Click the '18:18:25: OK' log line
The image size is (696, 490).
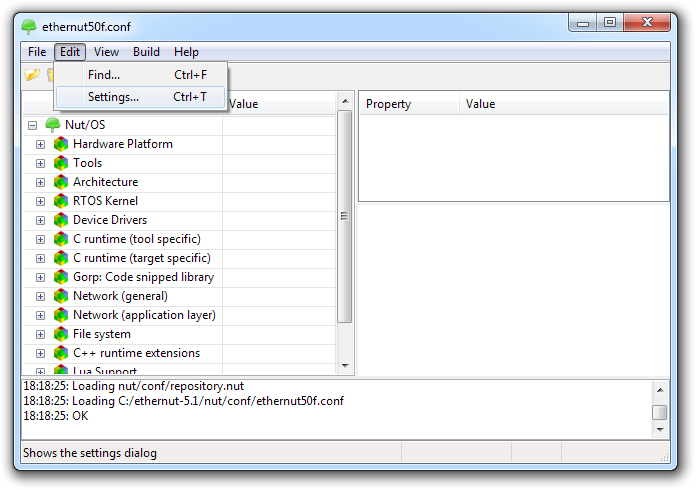(x=55, y=416)
